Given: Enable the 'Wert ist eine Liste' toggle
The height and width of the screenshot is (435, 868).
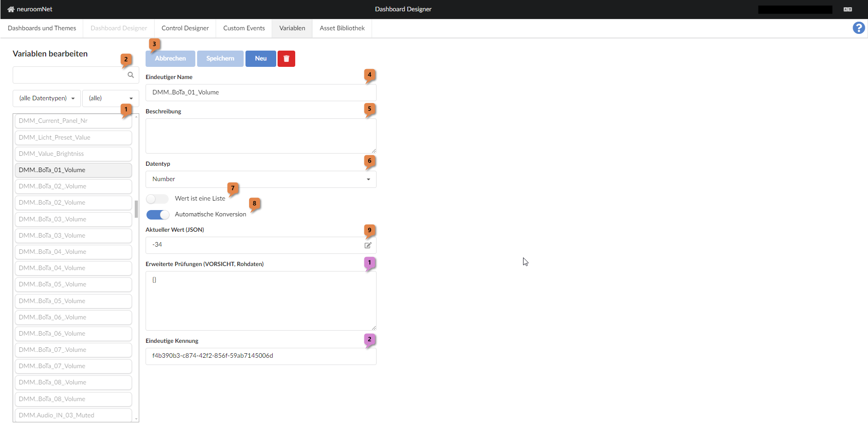Looking at the screenshot, I should point(157,199).
